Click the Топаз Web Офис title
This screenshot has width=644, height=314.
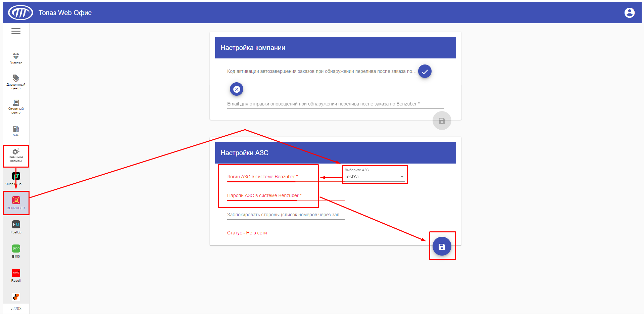pos(65,13)
